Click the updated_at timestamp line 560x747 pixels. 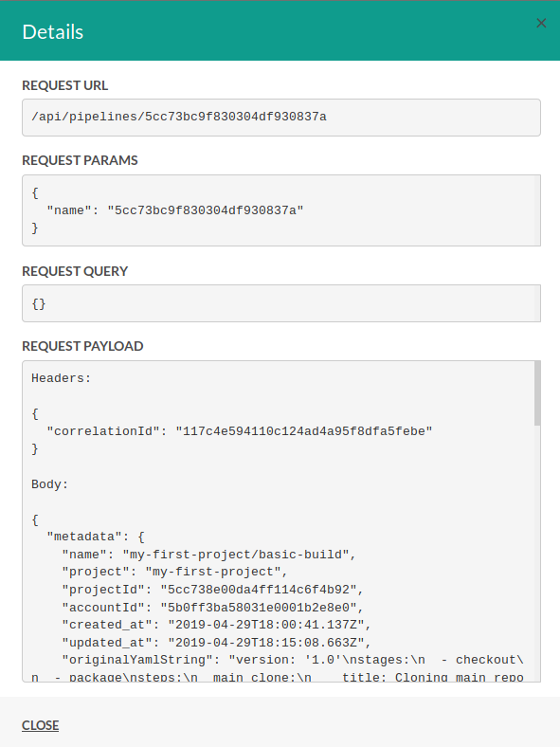pos(216,643)
